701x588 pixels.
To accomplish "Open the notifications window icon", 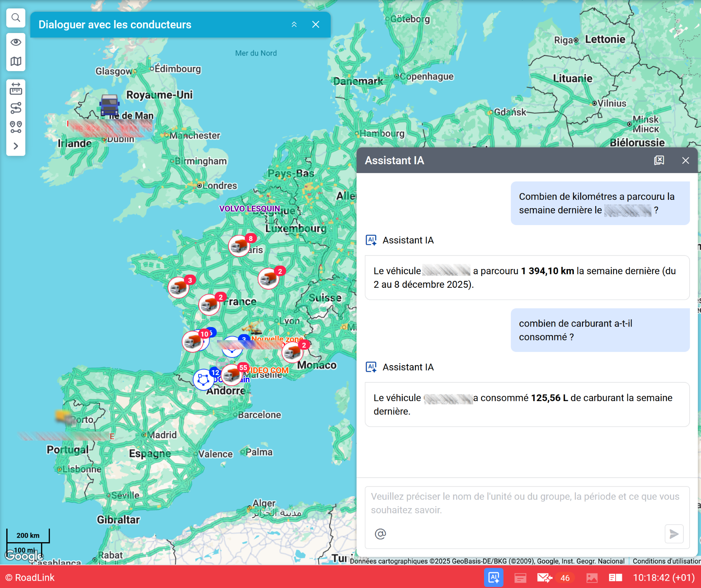I will (x=520, y=578).
